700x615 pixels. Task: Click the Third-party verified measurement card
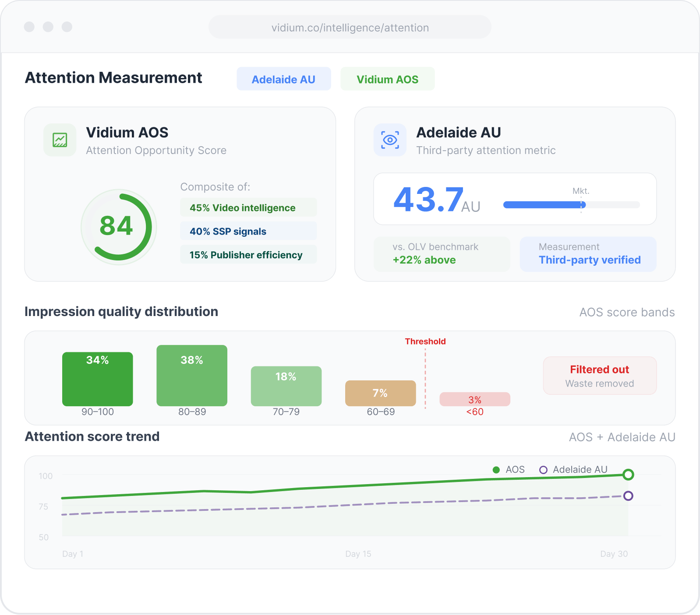pos(588,254)
